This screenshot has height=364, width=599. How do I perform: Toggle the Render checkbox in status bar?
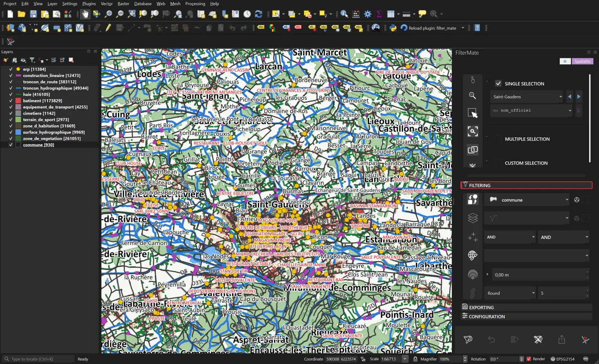(x=529, y=359)
